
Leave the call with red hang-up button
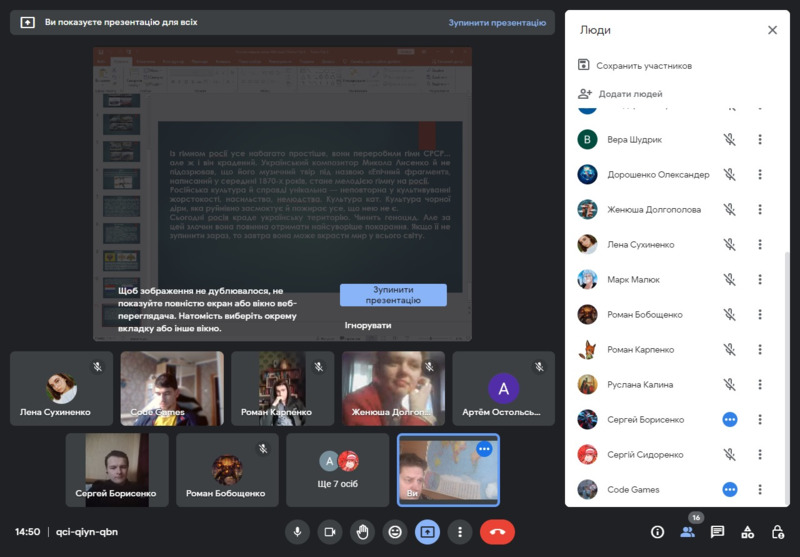click(x=497, y=532)
